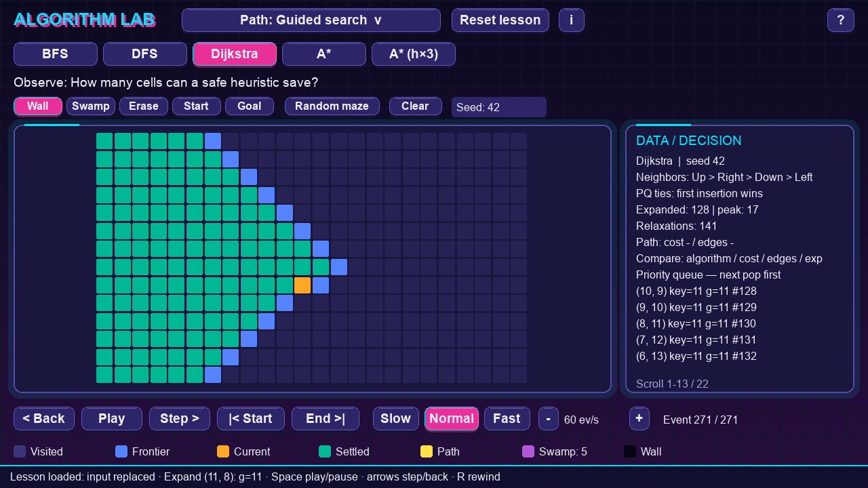The width and height of the screenshot is (868, 488).
Task: Jump to the end with End >|
Action: [325, 419]
